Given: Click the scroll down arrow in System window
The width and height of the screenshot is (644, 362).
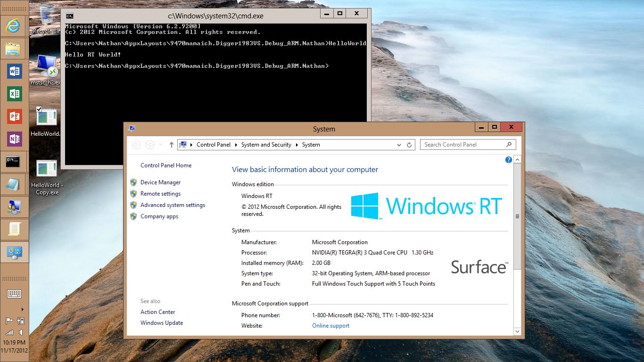Looking at the screenshot, I should (x=517, y=331).
